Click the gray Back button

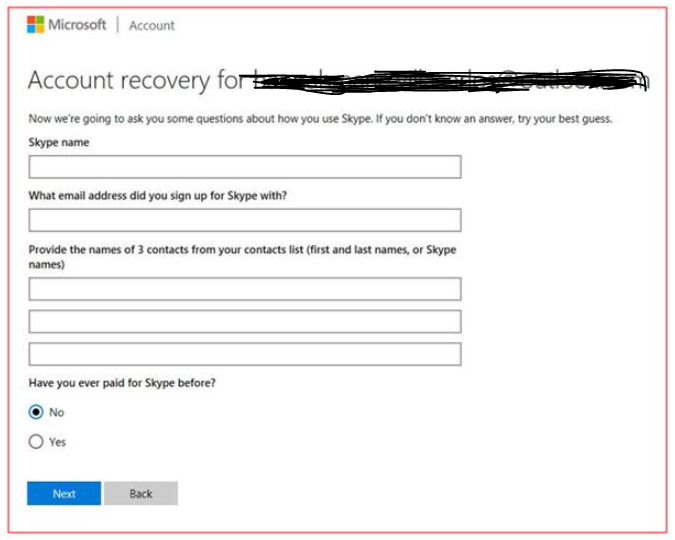(141, 493)
